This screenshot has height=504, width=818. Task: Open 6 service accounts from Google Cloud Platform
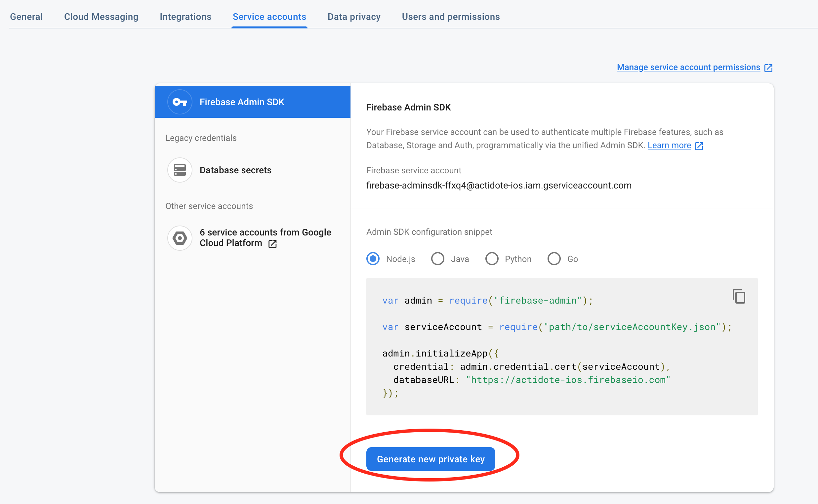[x=265, y=238]
